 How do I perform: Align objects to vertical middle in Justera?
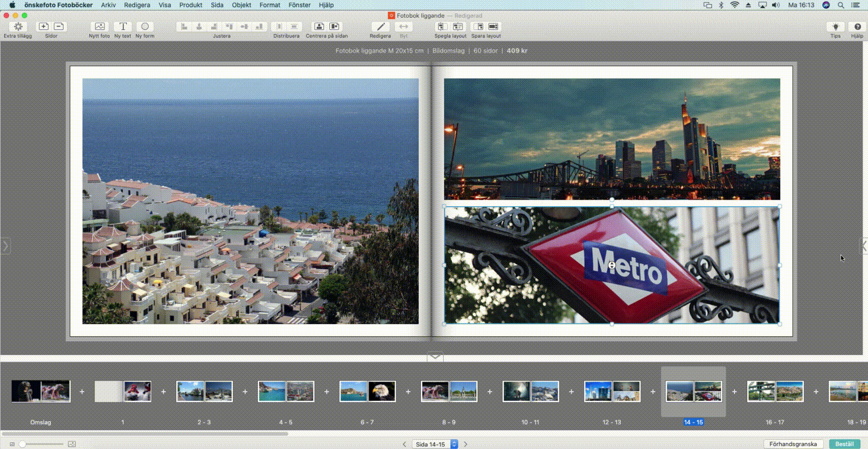point(244,26)
